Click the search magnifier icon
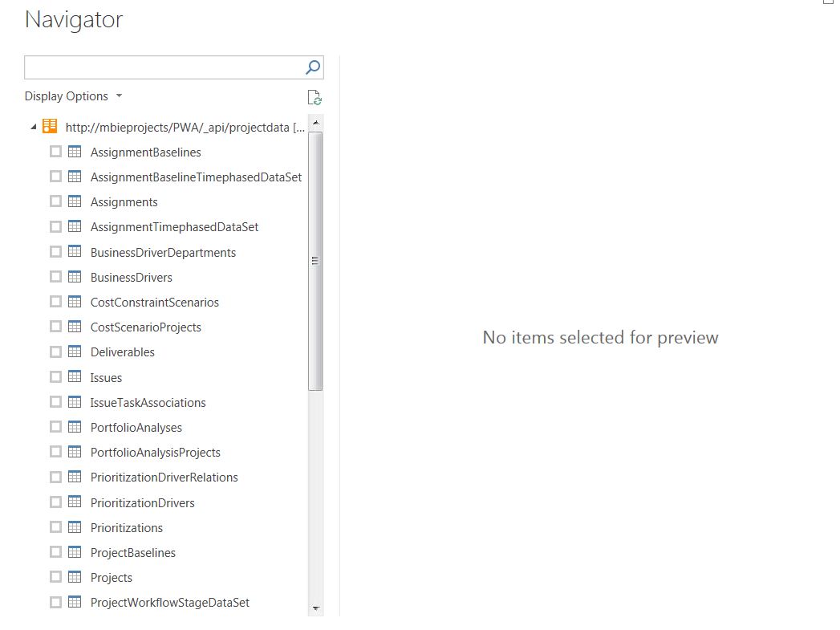This screenshot has height=630, width=840. (x=312, y=67)
